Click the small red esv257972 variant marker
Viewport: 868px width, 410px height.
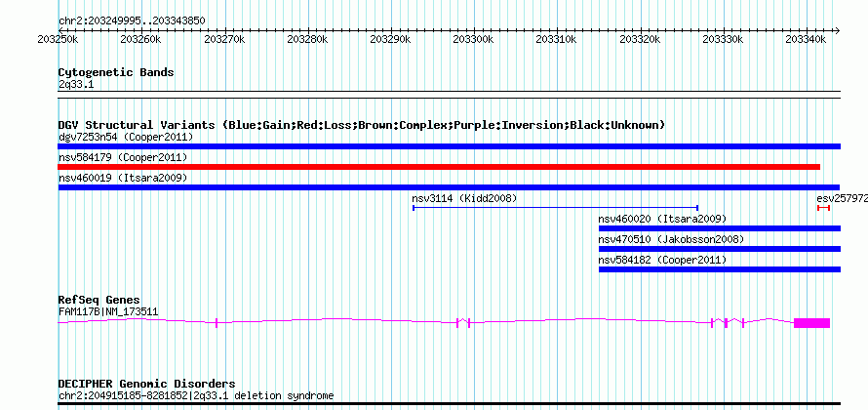(824, 208)
